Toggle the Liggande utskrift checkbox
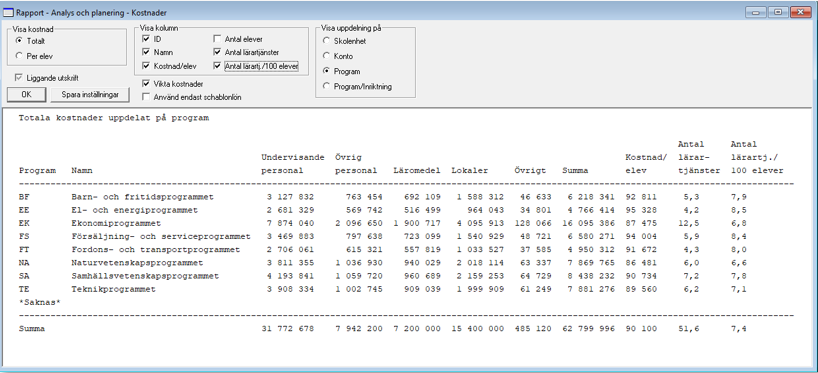The image size is (818, 373). coord(19,78)
